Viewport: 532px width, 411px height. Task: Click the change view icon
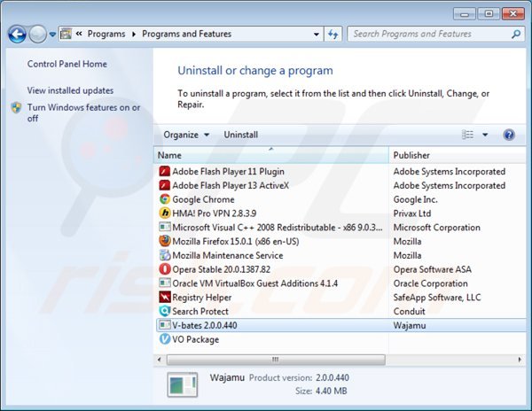point(467,135)
